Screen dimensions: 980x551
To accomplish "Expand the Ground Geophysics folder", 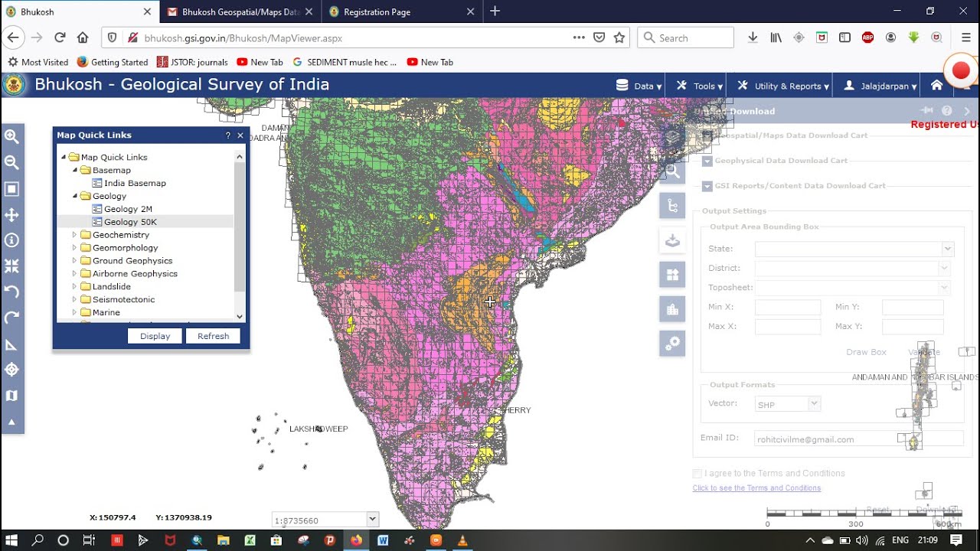I will [x=75, y=261].
